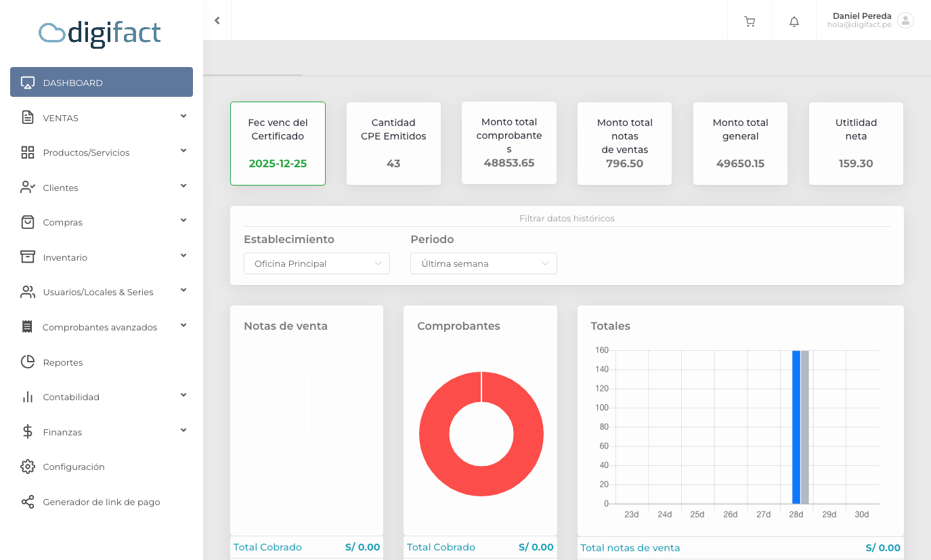Screen dimensions: 931x560
Task: Expand the Clientes submenu chevron
Action: (183, 186)
